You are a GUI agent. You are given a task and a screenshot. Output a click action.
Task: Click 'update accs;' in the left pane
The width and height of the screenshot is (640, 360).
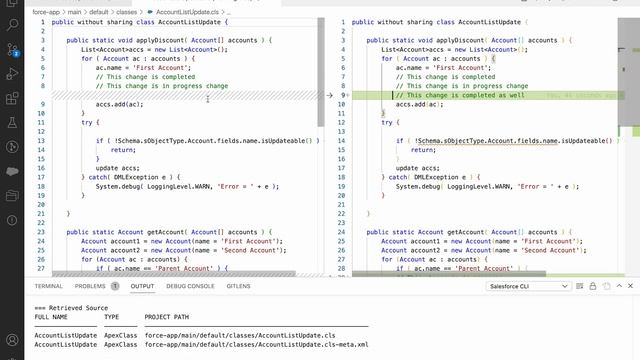118,168
